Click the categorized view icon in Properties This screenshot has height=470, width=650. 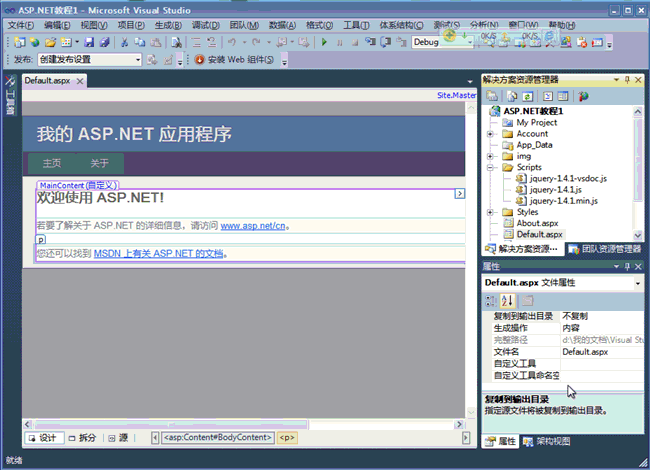tap(491, 300)
